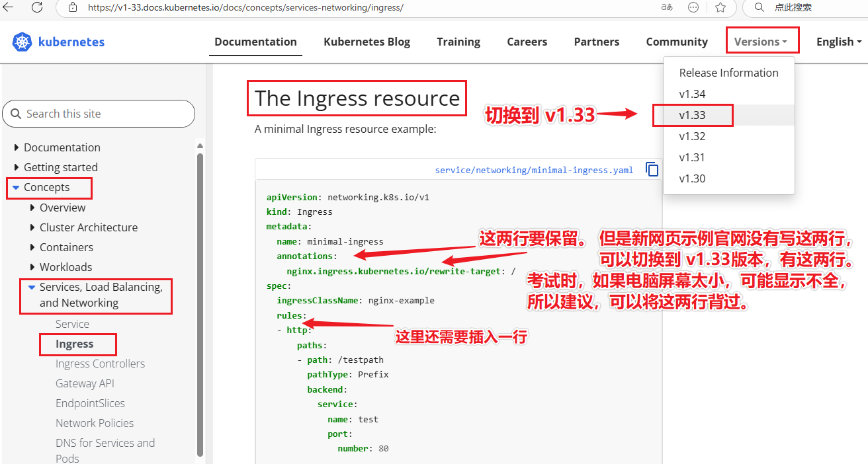
Task: Activate read aloud icon in address bar
Action: click(666, 8)
